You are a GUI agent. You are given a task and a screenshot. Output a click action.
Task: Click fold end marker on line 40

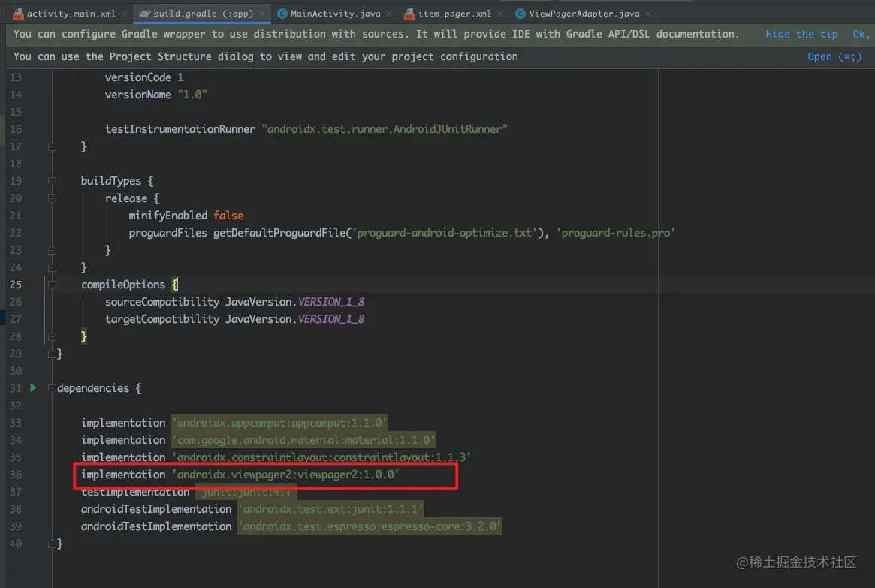52,544
